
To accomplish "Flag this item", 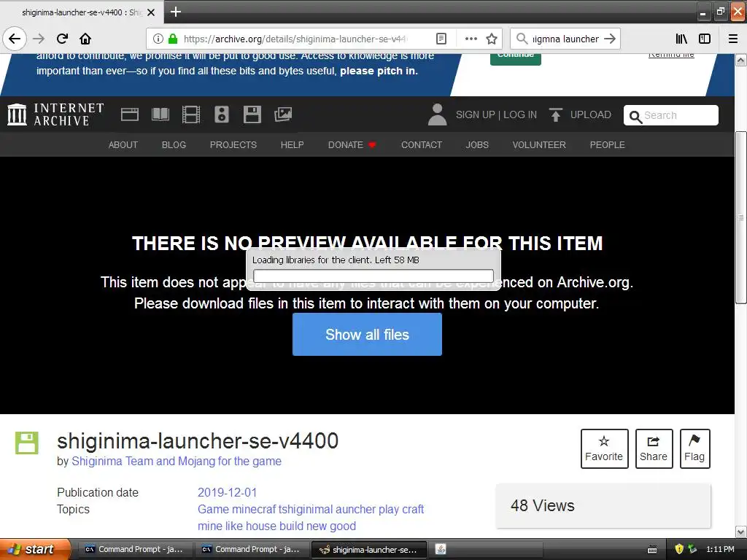I will pos(694,448).
